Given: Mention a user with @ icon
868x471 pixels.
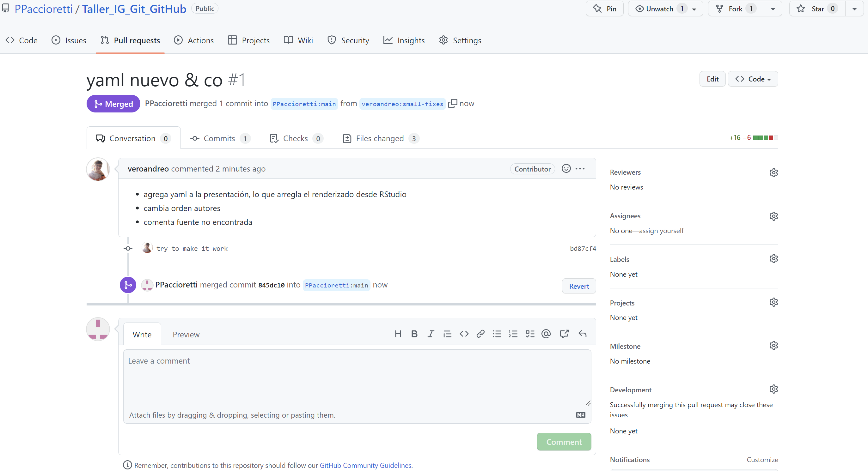Looking at the screenshot, I should pos(546,334).
